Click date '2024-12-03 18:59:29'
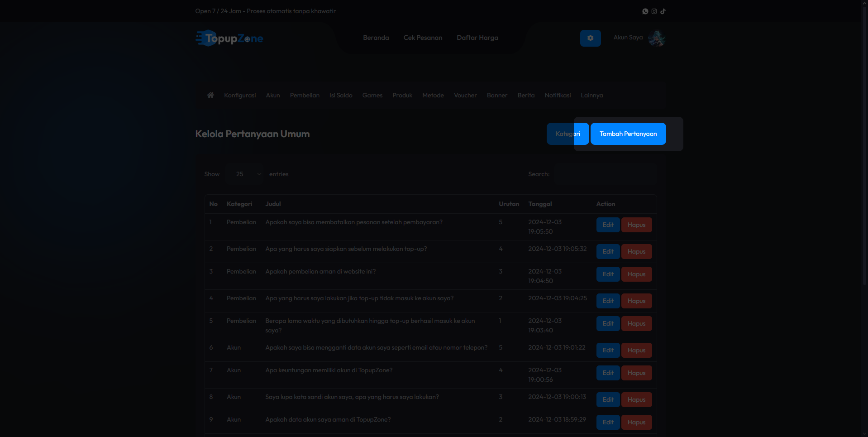The width and height of the screenshot is (868, 437). (x=557, y=420)
